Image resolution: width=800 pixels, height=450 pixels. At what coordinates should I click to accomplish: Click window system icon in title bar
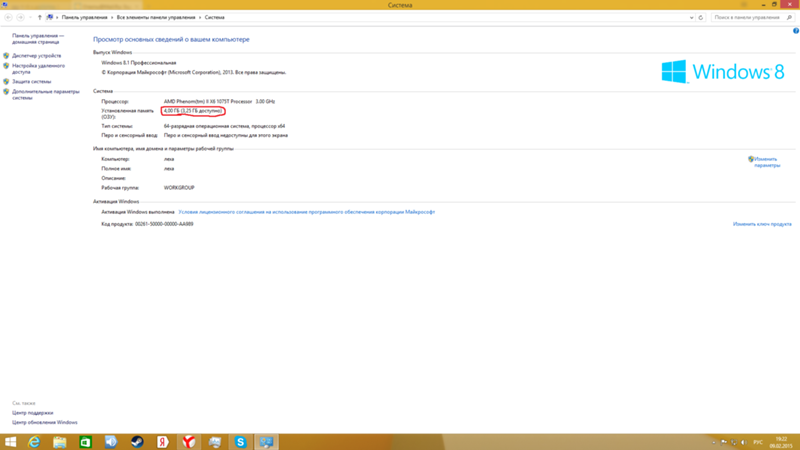click(5, 5)
